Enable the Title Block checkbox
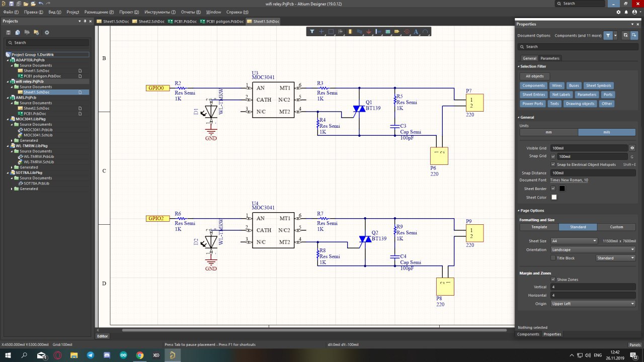 coord(553,258)
